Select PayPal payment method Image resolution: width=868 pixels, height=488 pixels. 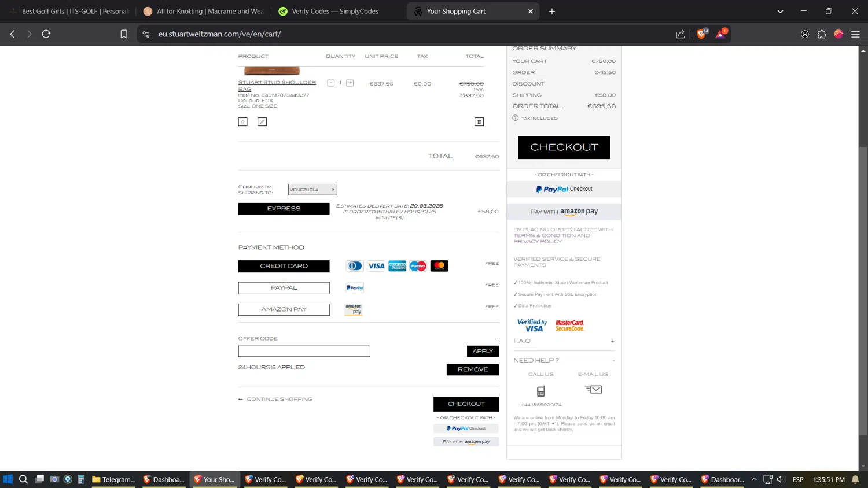[x=284, y=287]
